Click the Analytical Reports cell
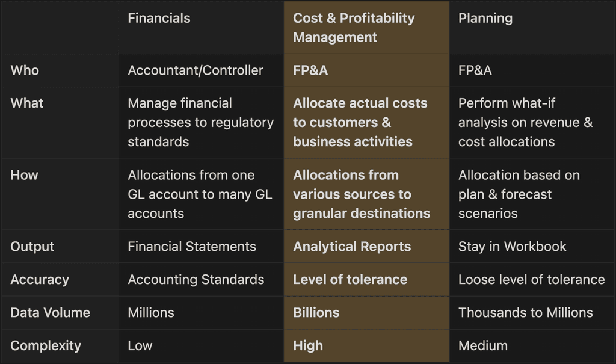Viewport: 616px width, 364px height. point(352,247)
